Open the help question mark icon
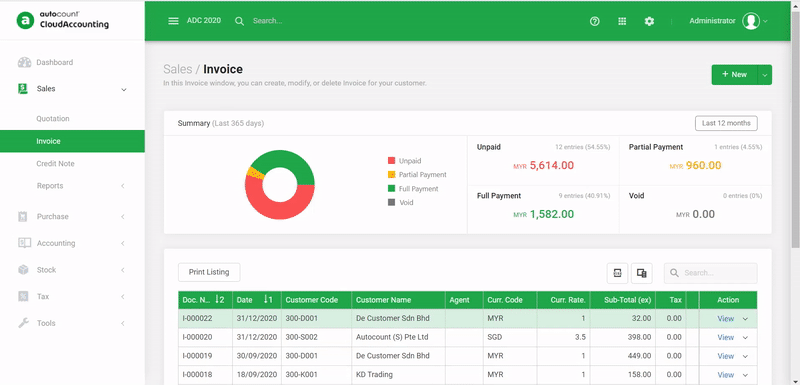 (594, 21)
